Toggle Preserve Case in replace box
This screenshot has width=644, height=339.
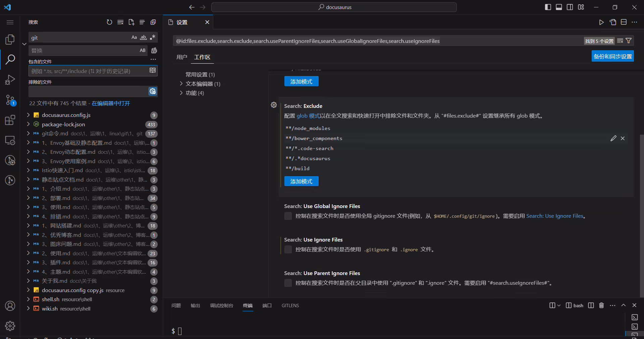(x=143, y=51)
